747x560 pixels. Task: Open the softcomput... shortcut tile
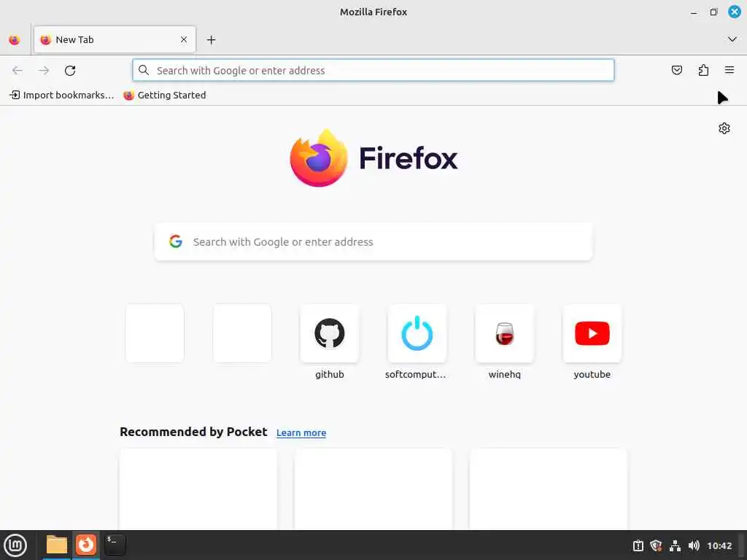[x=417, y=333]
